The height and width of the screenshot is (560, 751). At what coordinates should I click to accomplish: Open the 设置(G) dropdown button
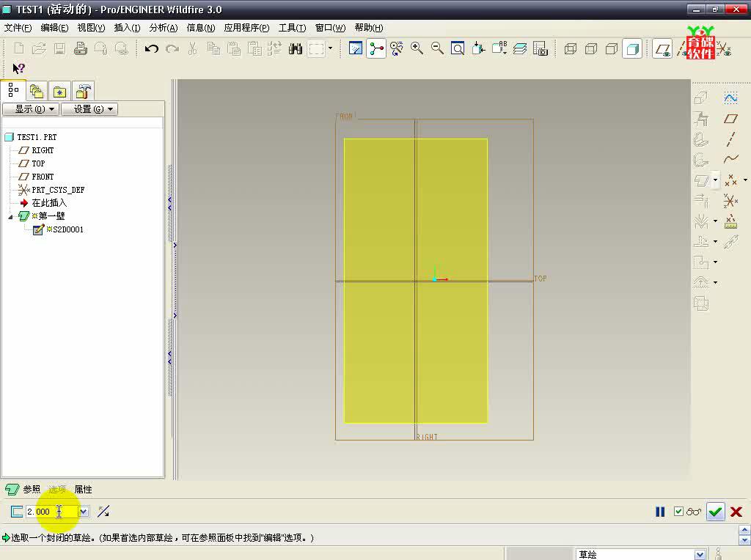(x=89, y=109)
